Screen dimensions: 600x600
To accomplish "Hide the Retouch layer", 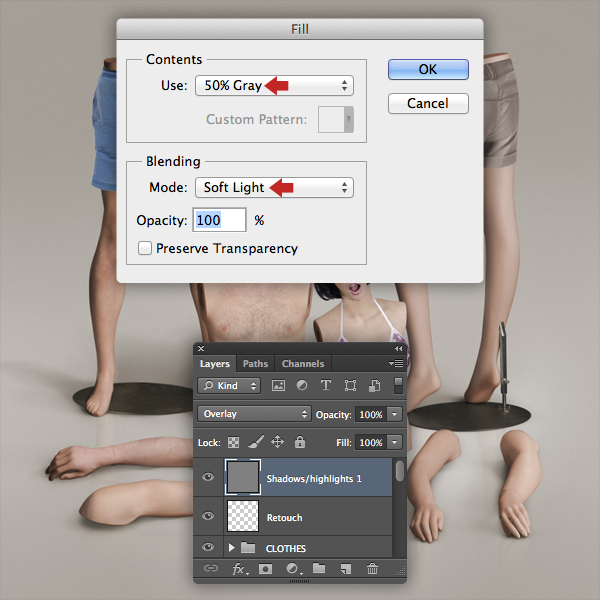I will [208, 516].
